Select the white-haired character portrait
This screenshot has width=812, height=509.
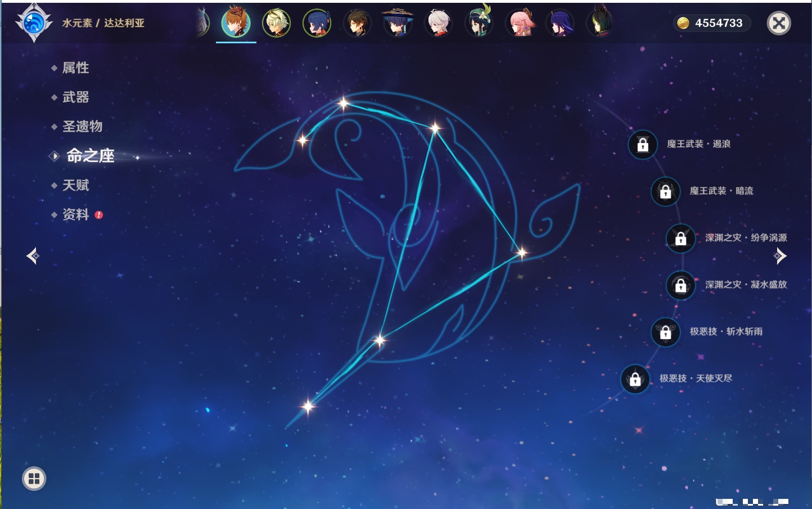click(438, 23)
